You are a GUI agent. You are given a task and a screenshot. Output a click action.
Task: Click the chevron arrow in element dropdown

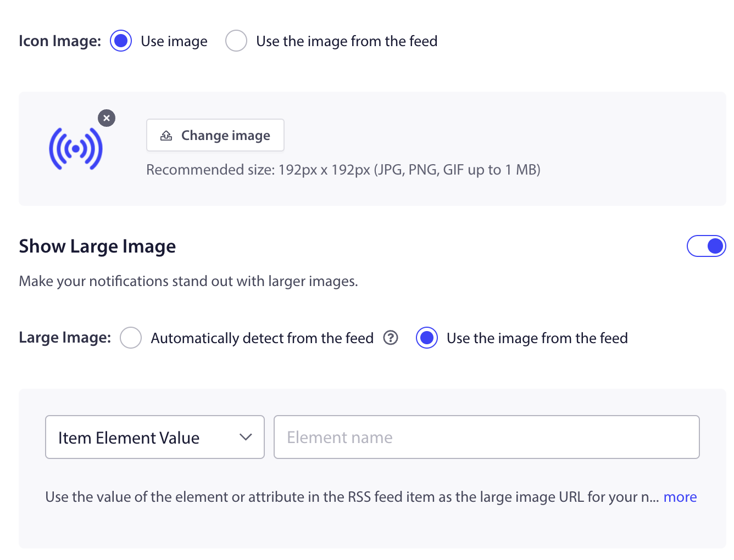[x=246, y=437]
